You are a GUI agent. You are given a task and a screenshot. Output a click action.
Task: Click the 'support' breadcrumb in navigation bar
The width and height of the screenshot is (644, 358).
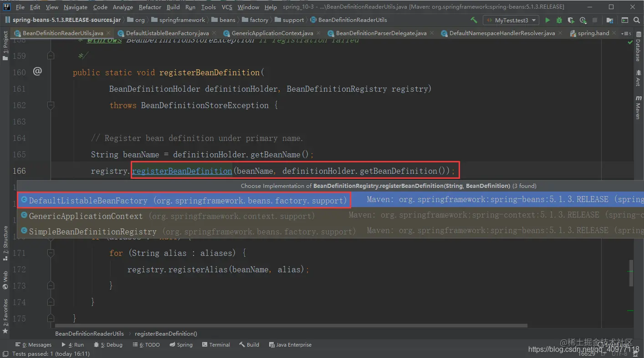coord(290,20)
